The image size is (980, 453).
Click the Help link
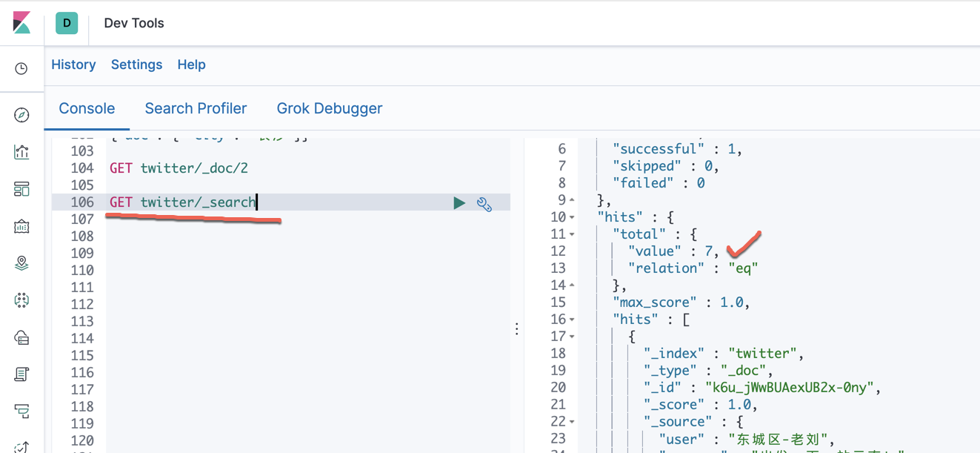tap(191, 65)
